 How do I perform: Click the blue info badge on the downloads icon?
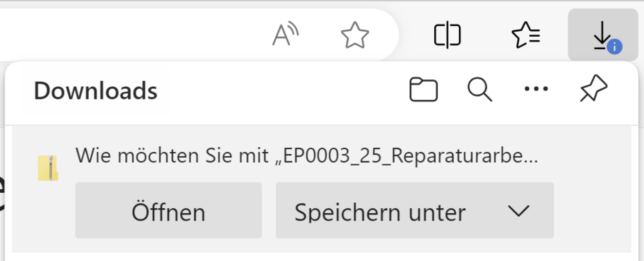click(614, 47)
